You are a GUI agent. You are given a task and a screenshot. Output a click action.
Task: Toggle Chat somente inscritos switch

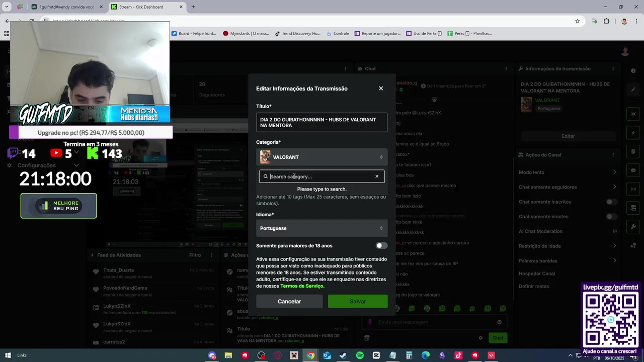click(611, 202)
